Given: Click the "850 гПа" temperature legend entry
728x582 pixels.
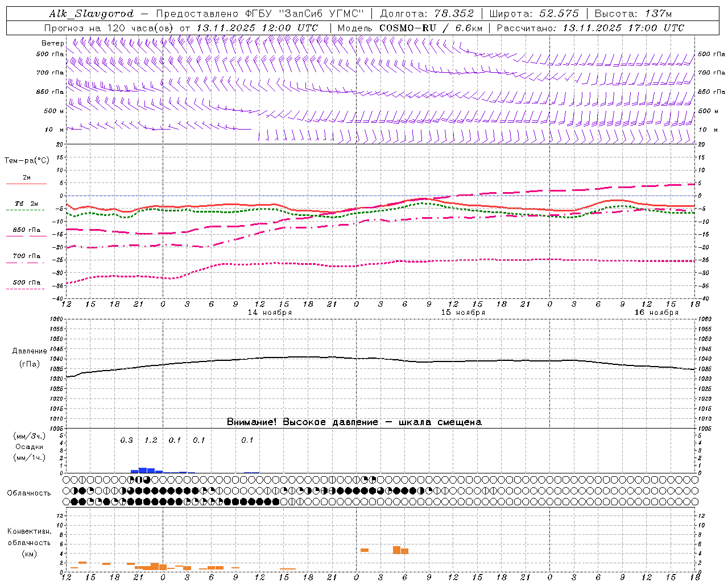Looking at the screenshot, I should [27, 230].
